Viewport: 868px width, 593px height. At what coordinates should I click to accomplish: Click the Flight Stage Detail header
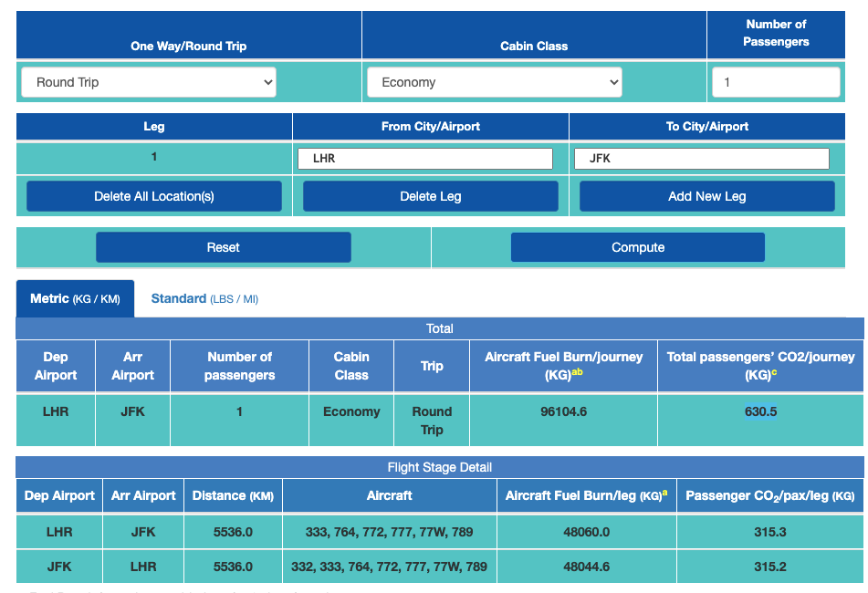[440, 467]
